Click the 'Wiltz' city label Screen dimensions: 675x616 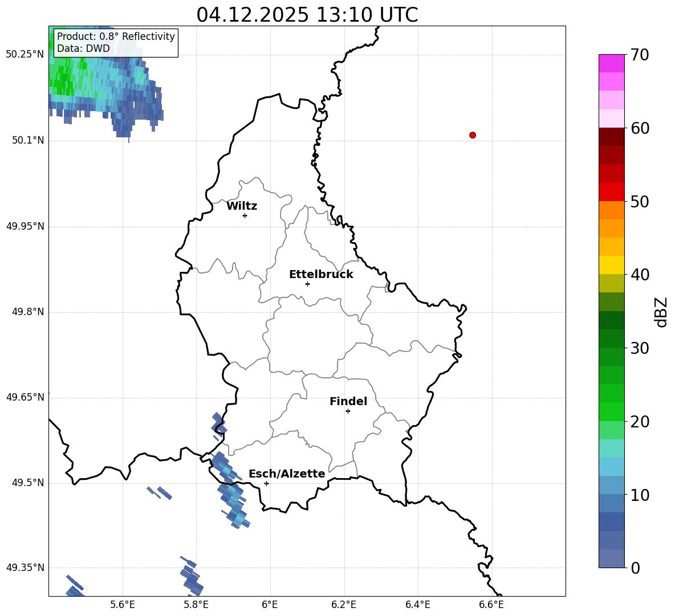point(242,206)
